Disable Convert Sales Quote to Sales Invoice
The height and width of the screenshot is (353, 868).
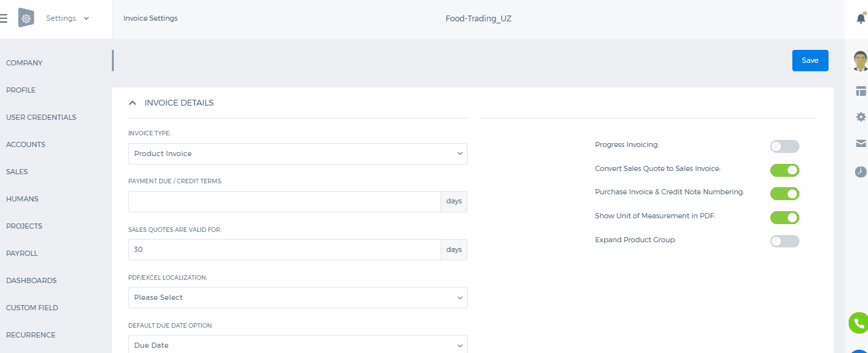(x=785, y=170)
